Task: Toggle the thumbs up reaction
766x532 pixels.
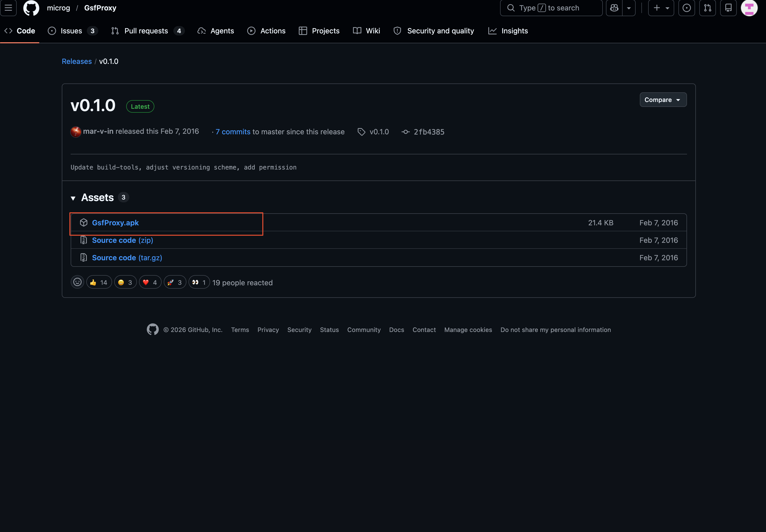Action: pos(99,282)
